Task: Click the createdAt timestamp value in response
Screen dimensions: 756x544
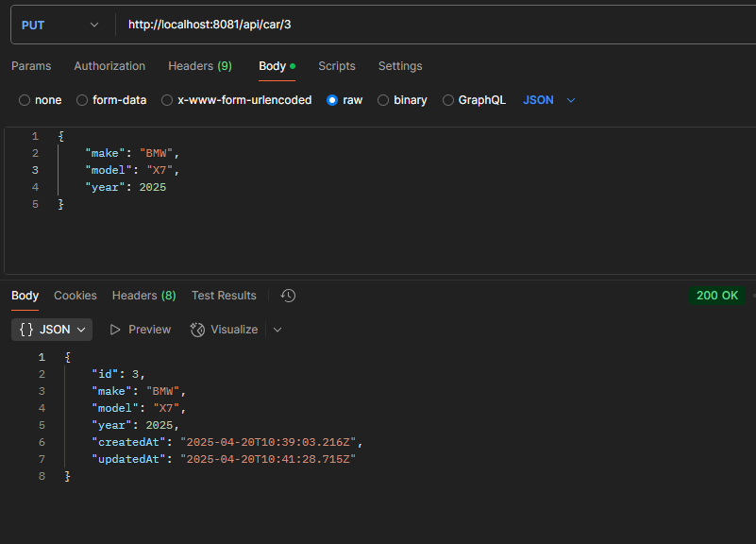Action: point(268,442)
